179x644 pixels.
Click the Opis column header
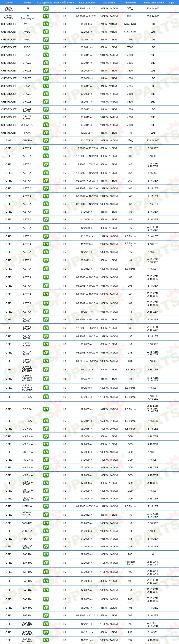coord(172,3)
